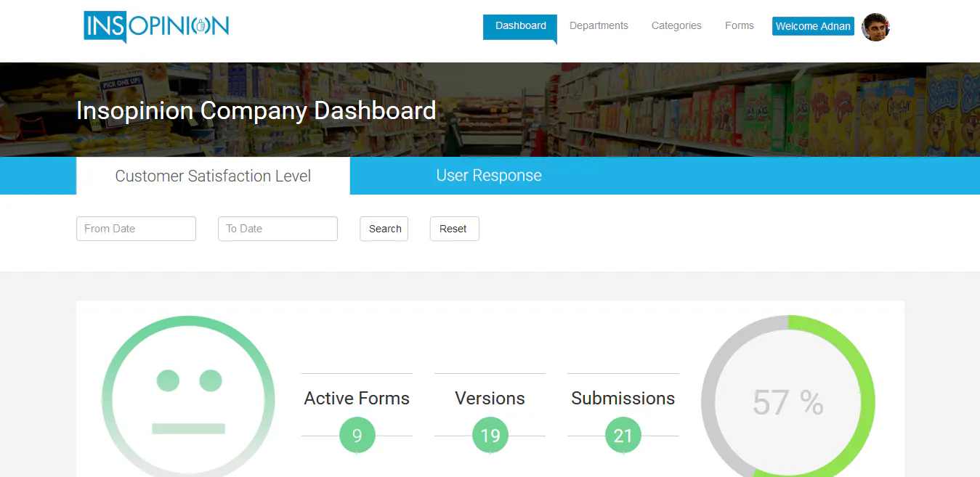
Task: Click the Insopinion logo
Action: pyautogui.click(x=156, y=27)
